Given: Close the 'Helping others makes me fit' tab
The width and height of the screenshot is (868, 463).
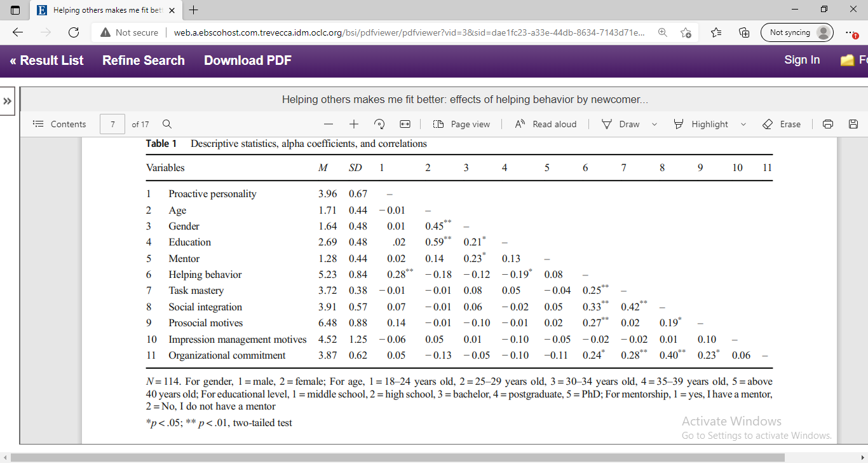Looking at the screenshot, I should tap(172, 10).
